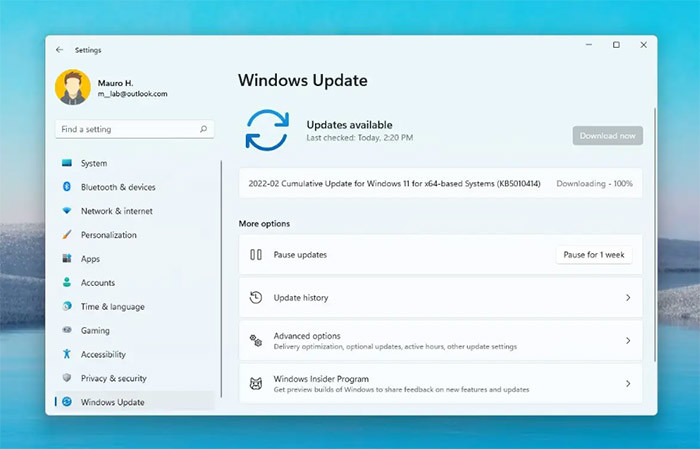The image size is (700, 449).
Task: Click the blue update sync arrows icon
Action: tap(267, 130)
